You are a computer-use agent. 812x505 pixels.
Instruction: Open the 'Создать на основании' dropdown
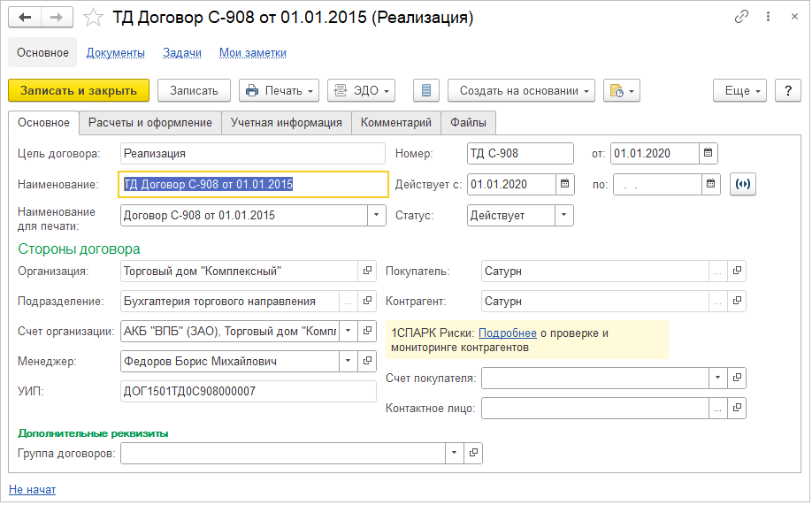point(521,90)
